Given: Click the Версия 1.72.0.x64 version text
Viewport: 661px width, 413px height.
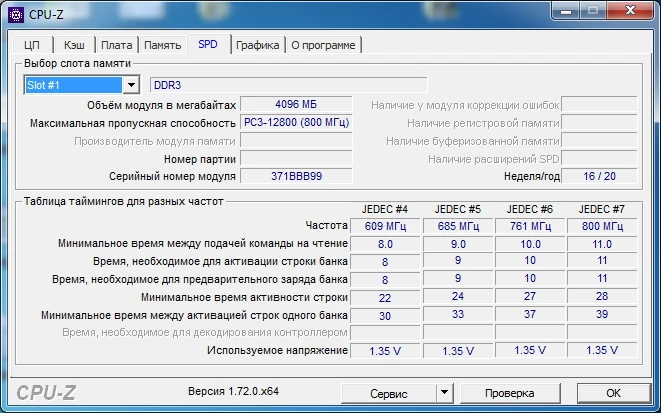Looking at the screenshot, I should coord(233,391).
